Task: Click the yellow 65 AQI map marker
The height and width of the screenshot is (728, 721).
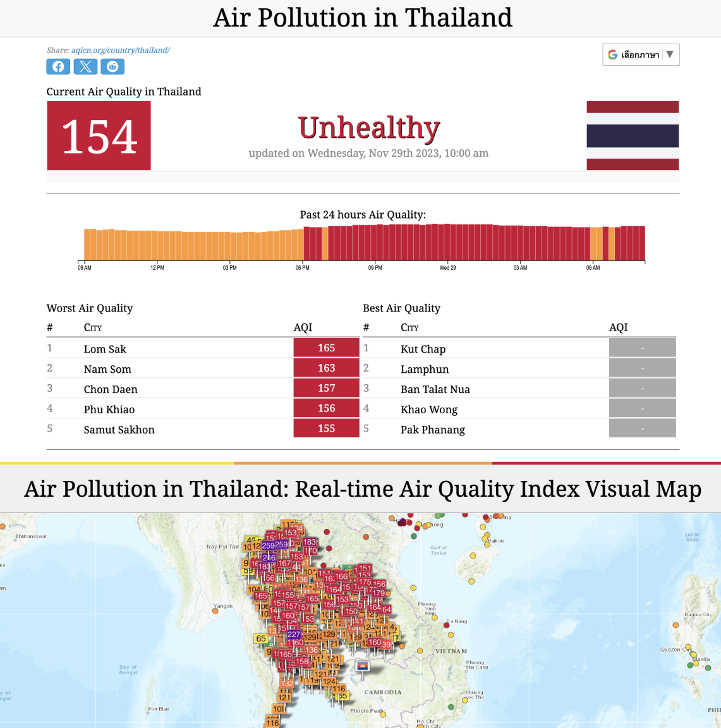Action: coord(261,638)
